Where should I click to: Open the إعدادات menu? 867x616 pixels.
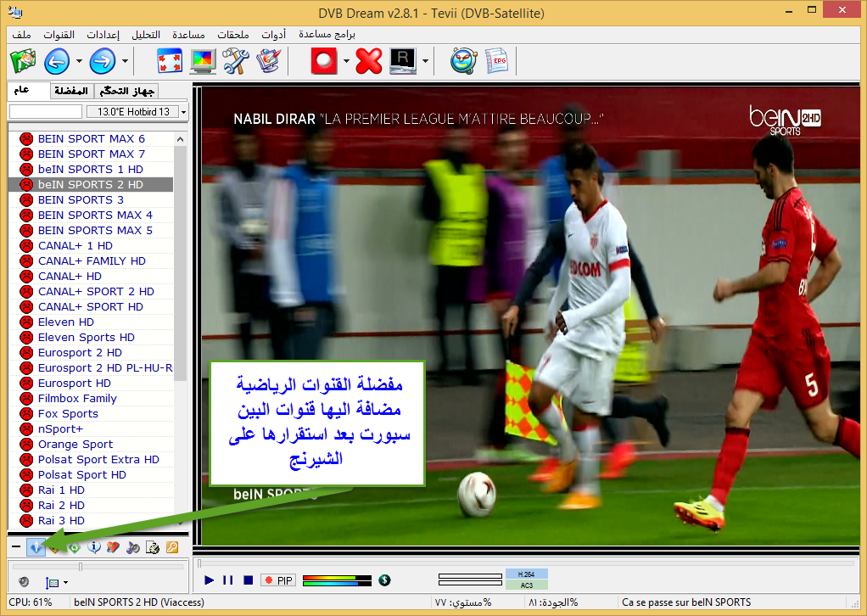coord(103,34)
